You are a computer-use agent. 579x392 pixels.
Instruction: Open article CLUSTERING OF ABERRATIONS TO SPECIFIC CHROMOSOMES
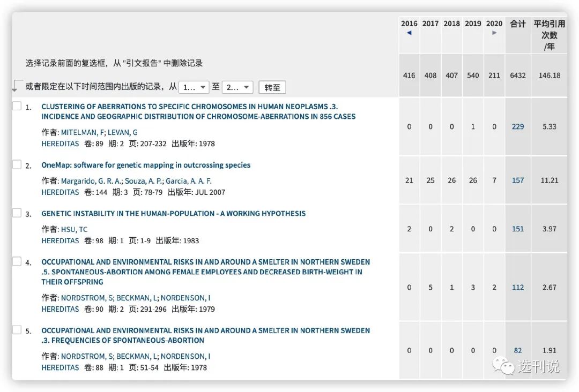(198, 111)
